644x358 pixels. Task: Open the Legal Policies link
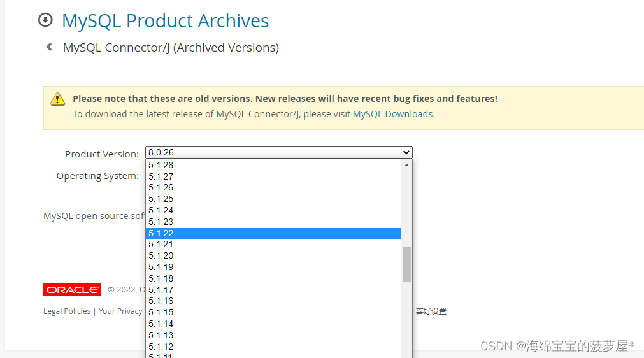click(67, 311)
